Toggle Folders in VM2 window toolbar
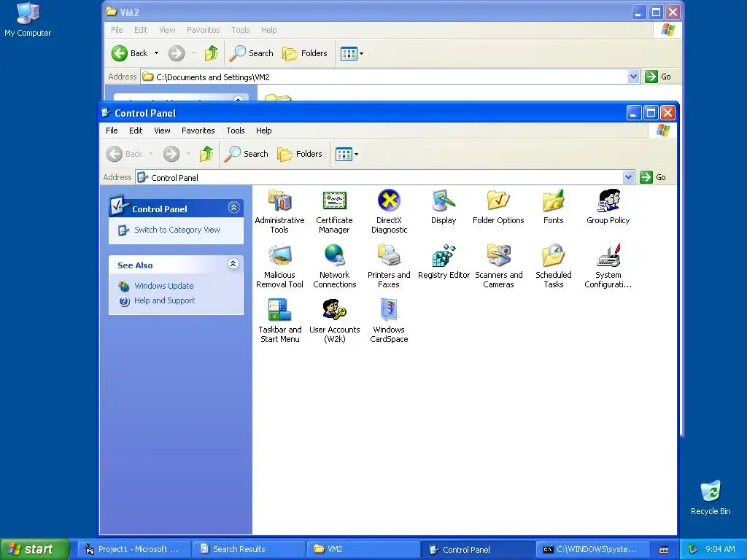Viewport: 747px width, 560px height. point(304,53)
